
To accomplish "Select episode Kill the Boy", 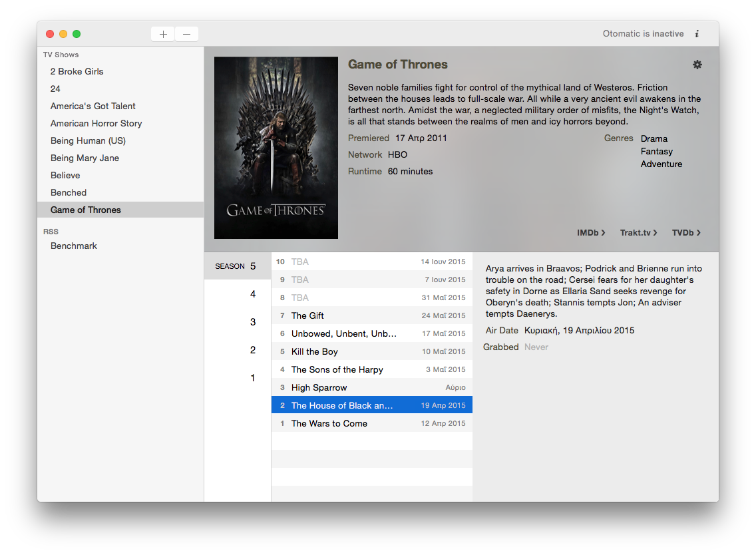I will pyautogui.click(x=372, y=351).
